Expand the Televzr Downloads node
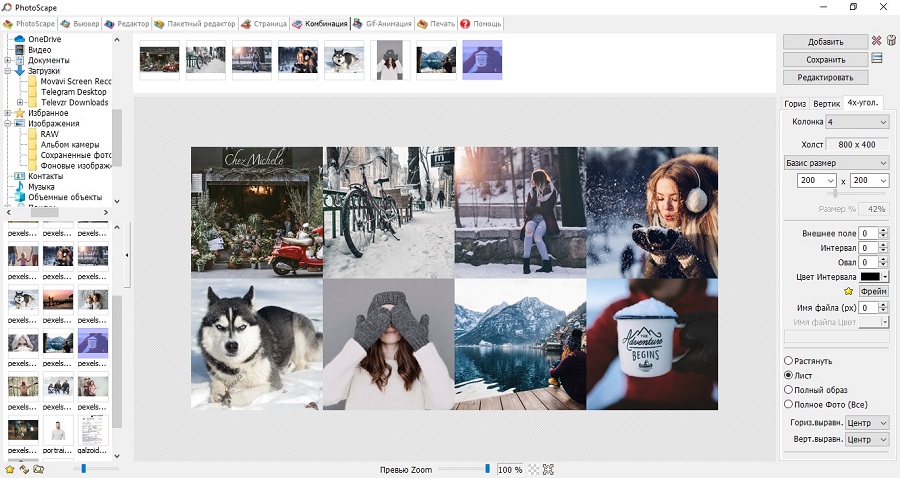The height and width of the screenshot is (478, 900). point(20,102)
